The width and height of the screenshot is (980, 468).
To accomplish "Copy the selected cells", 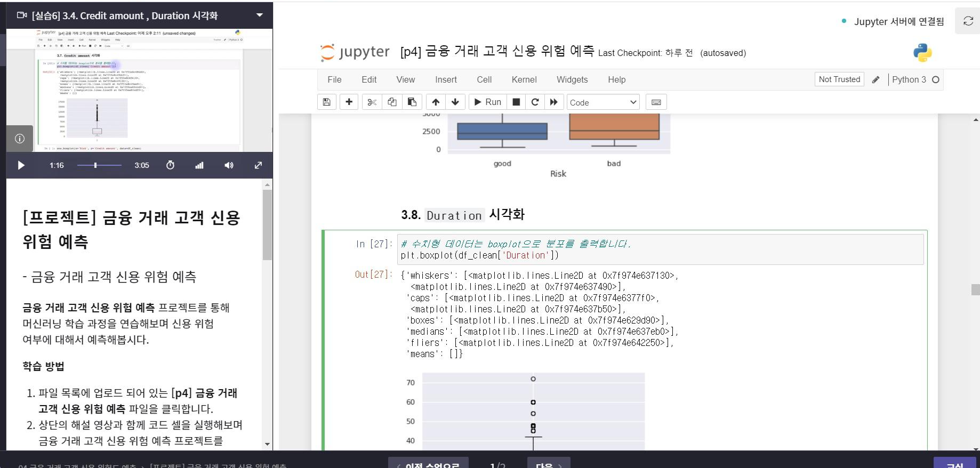I will coord(392,102).
